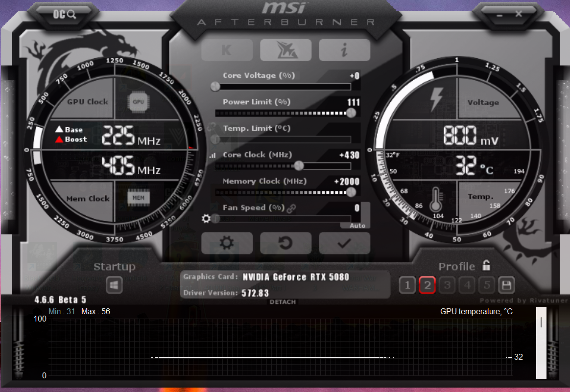Apply settings with the checkmark button
The height and width of the screenshot is (392, 570).
[x=344, y=243]
